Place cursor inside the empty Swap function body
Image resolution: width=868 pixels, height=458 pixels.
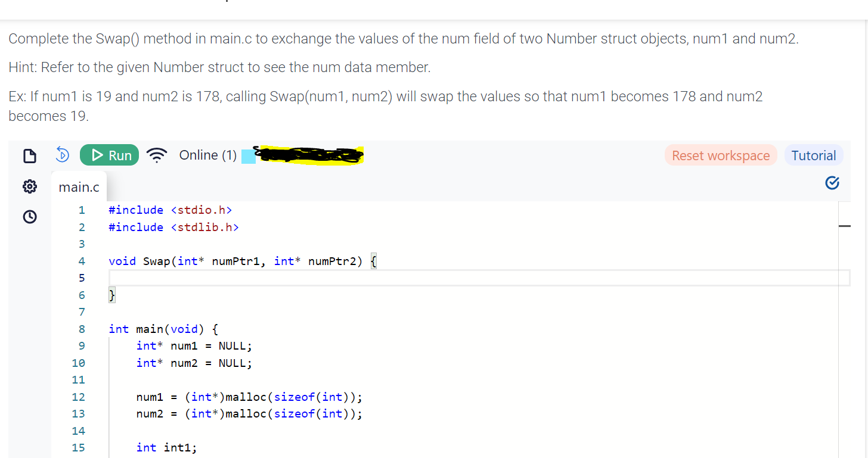(238, 278)
